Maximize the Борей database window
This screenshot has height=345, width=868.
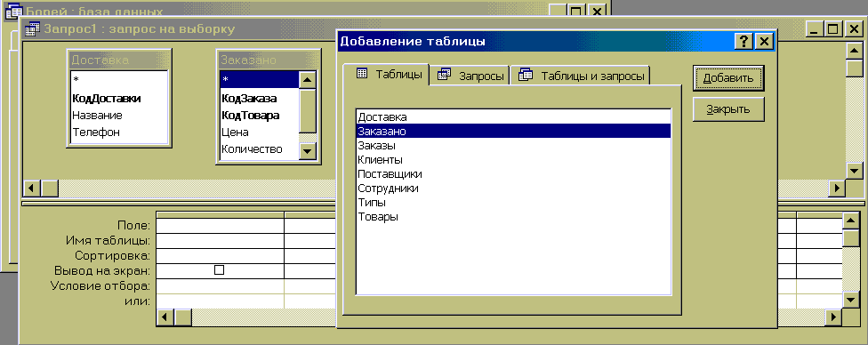[576, 11]
